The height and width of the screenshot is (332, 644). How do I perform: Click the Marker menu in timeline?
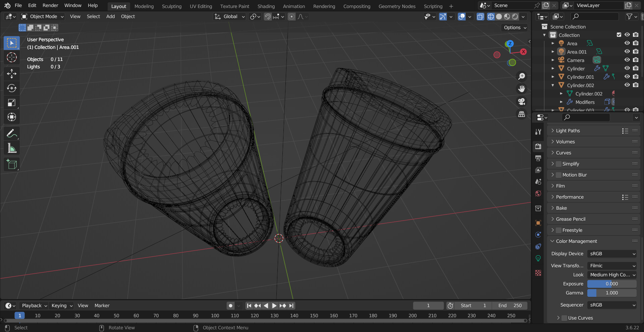102,306
